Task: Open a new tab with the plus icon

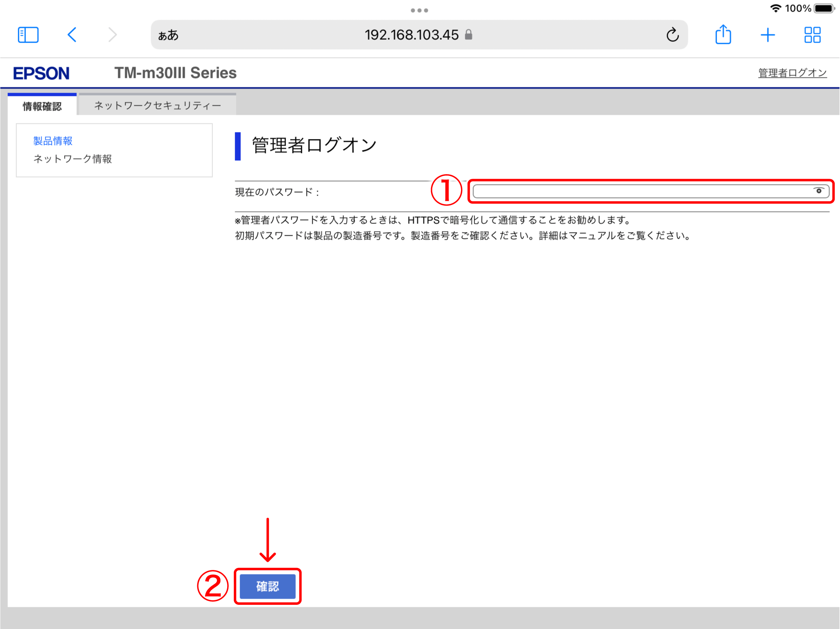Action: [767, 35]
